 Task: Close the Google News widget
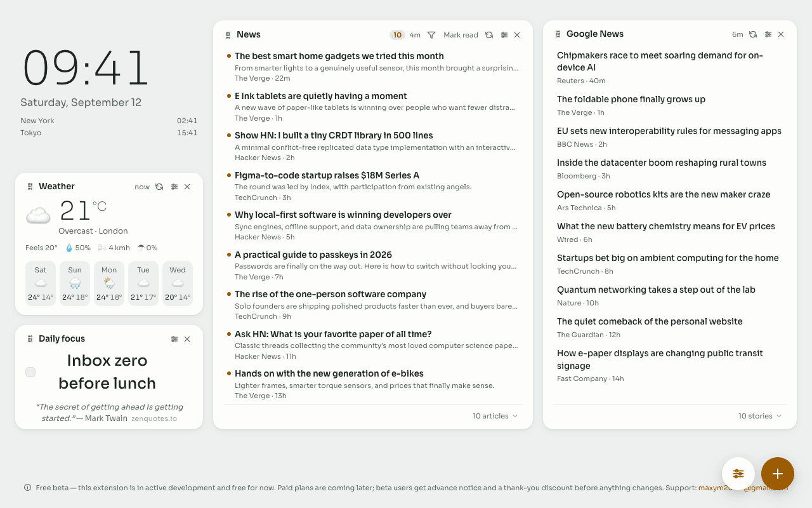(781, 34)
